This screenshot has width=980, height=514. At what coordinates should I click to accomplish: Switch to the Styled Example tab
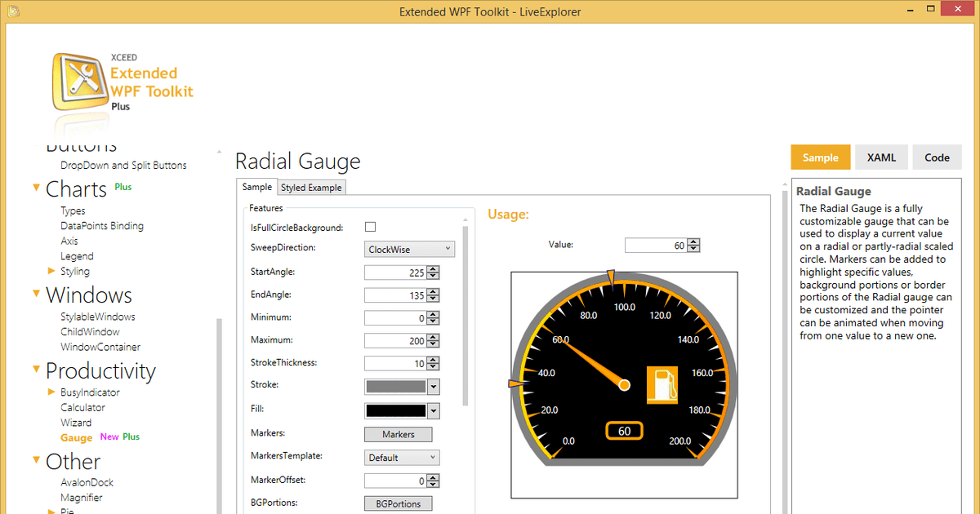pyautogui.click(x=311, y=187)
